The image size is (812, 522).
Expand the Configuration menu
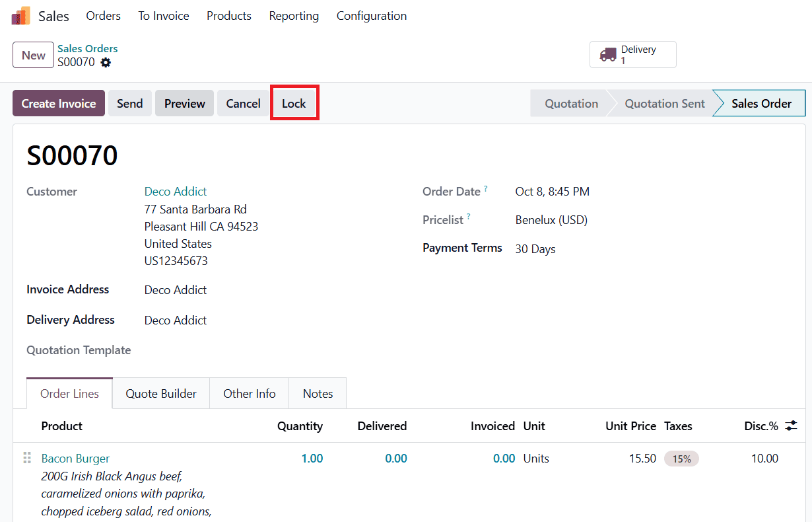point(372,16)
